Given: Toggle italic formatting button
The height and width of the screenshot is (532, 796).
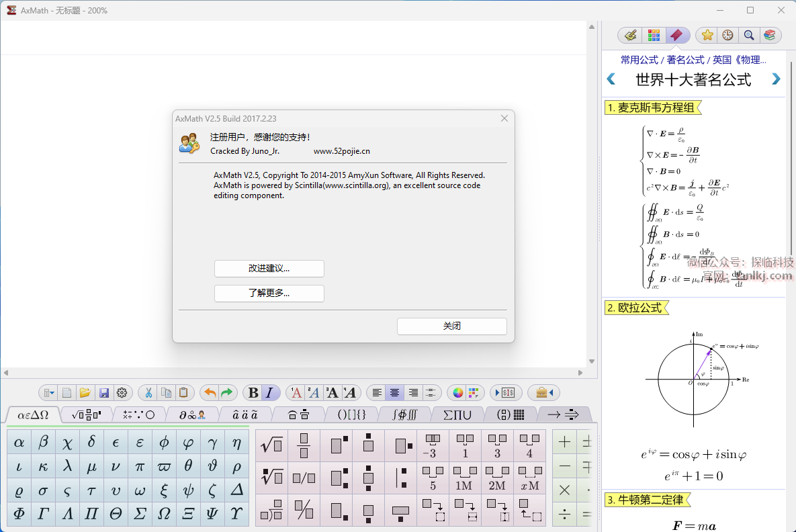Looking at the screenshot, I should (270, 393).
